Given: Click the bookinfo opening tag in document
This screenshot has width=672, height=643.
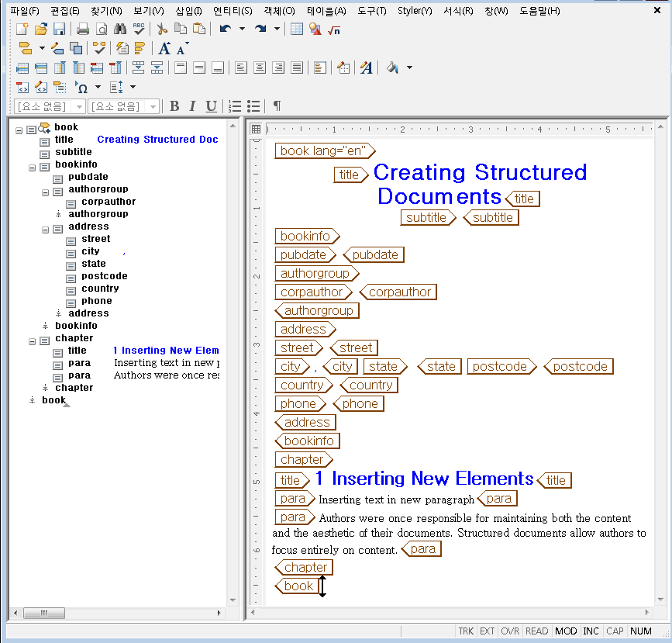Looking at the screenshot, I should (x=307, y=236).
